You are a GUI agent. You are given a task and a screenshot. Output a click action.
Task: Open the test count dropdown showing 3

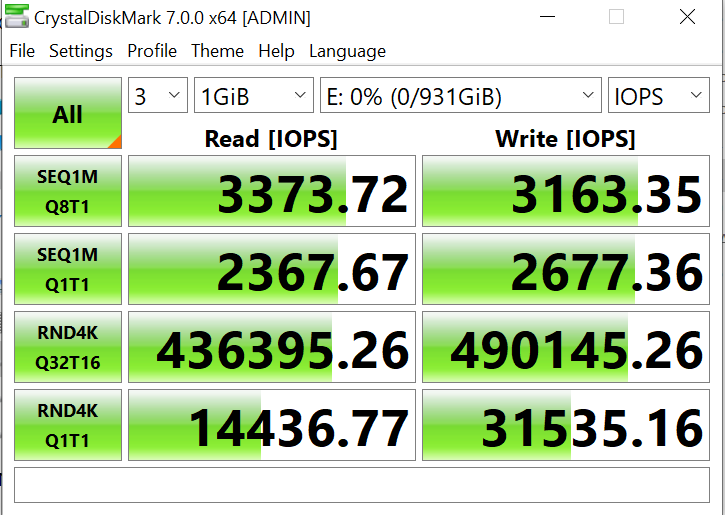coord(158,97)
